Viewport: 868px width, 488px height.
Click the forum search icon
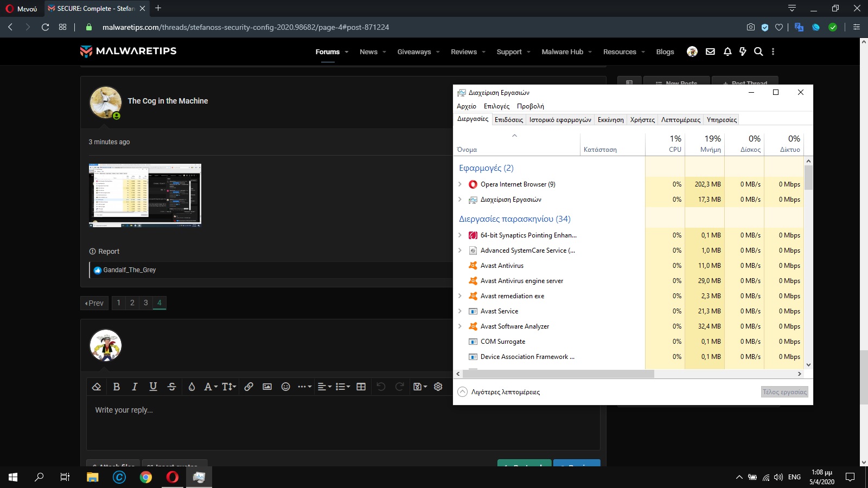point(758,52)
